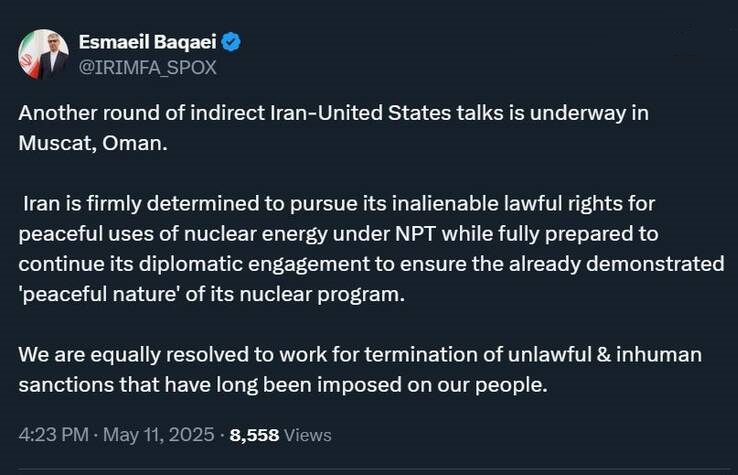The height and width of the screenshot is (475, 738).
Task: Click the line beginning 'Iran is firmly determined'
Action: pyautogui.click(x=339, y=204)
